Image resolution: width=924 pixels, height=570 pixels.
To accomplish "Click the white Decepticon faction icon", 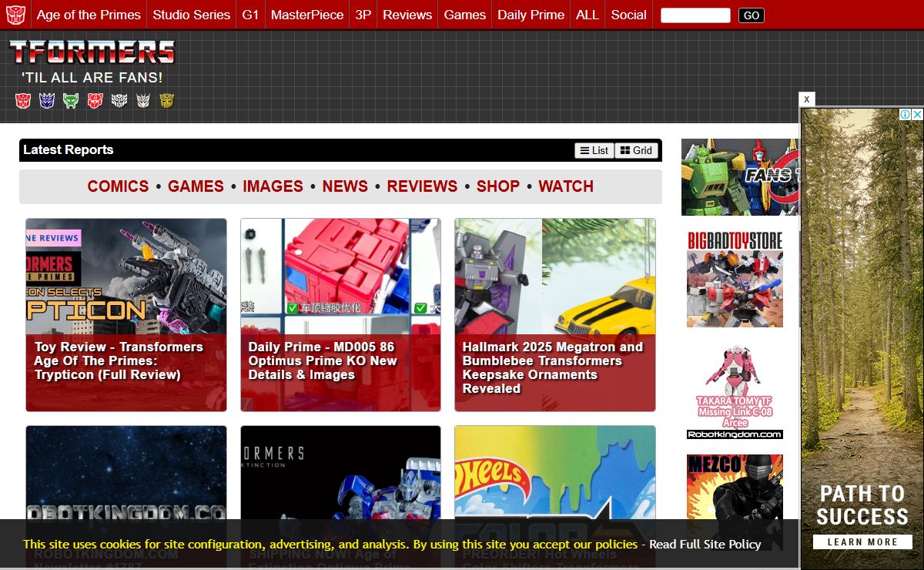I will tap(142, 100).
